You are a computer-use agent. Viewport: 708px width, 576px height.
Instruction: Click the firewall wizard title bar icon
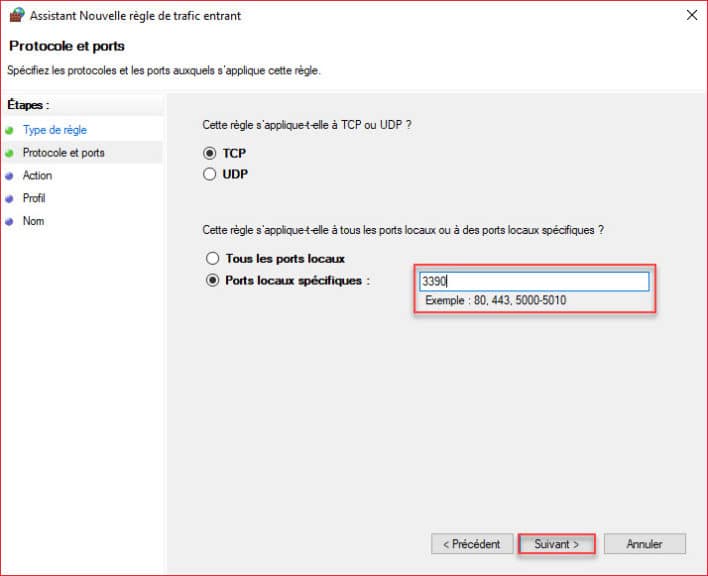17,15
